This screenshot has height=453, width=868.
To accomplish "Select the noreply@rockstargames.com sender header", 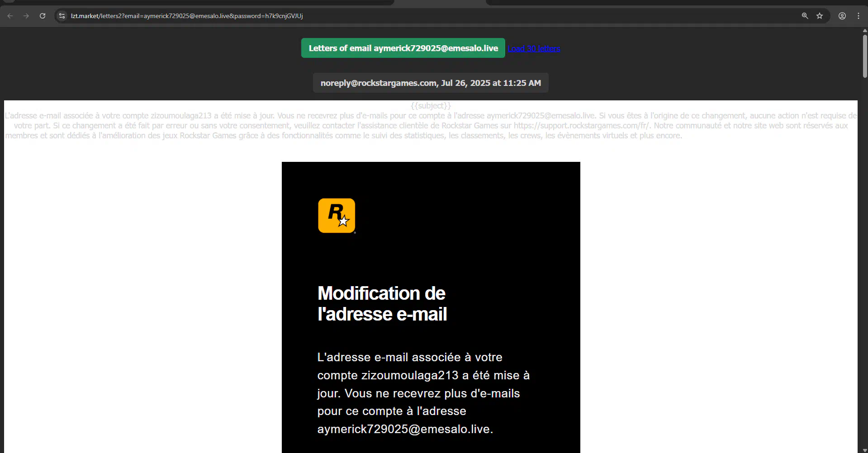I will point(431,83).
